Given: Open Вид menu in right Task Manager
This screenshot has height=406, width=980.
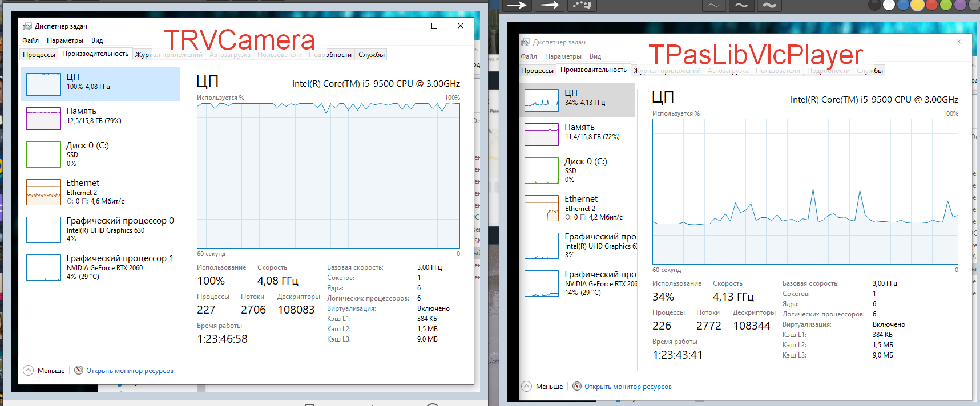Looking at the screenshot, I should click(595, 56).
